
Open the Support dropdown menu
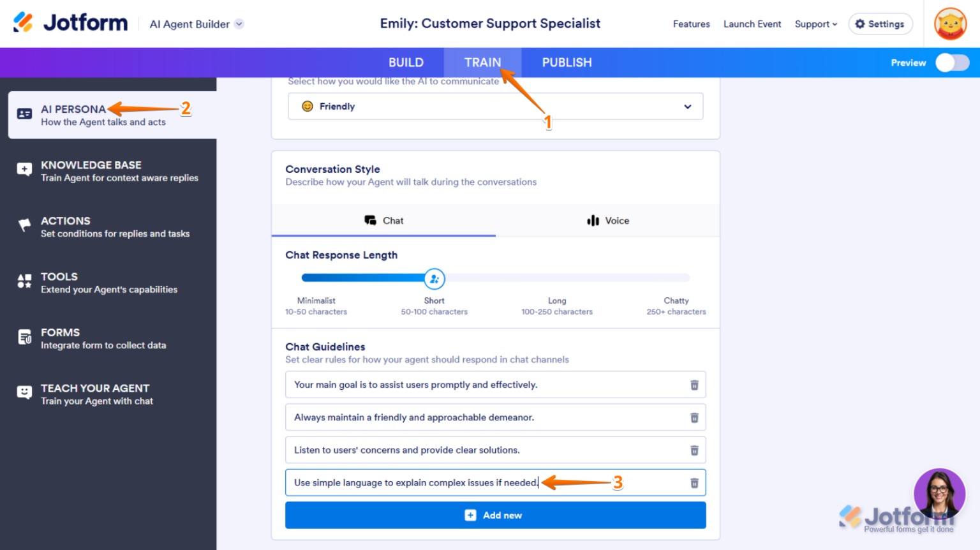pos(815,24)
